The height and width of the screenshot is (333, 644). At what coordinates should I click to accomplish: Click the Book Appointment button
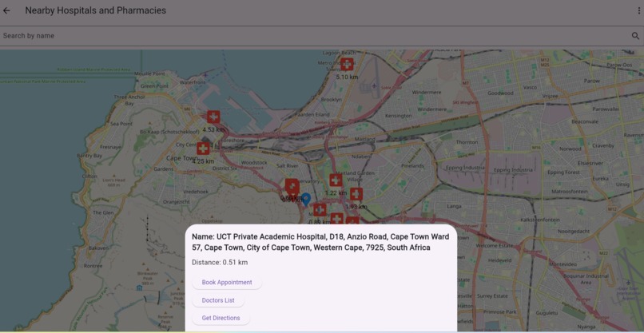(x=227, y=283)
